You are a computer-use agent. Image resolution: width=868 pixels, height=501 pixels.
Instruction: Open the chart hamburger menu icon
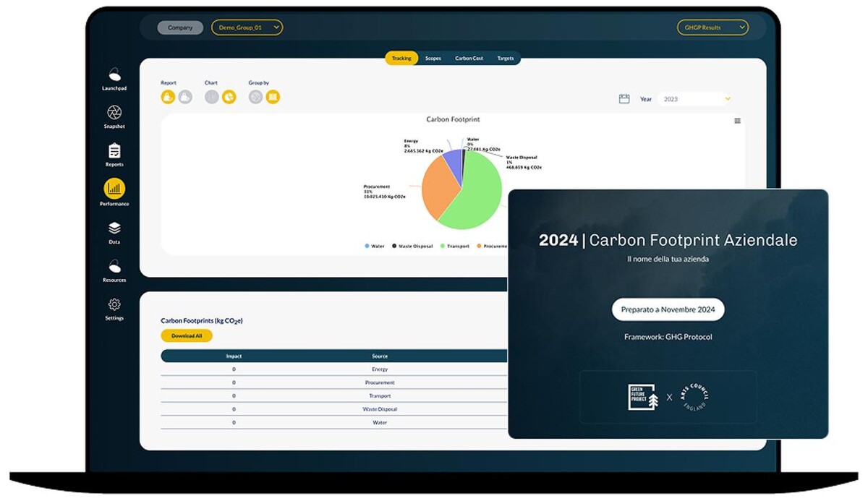(x=737, y=121)
